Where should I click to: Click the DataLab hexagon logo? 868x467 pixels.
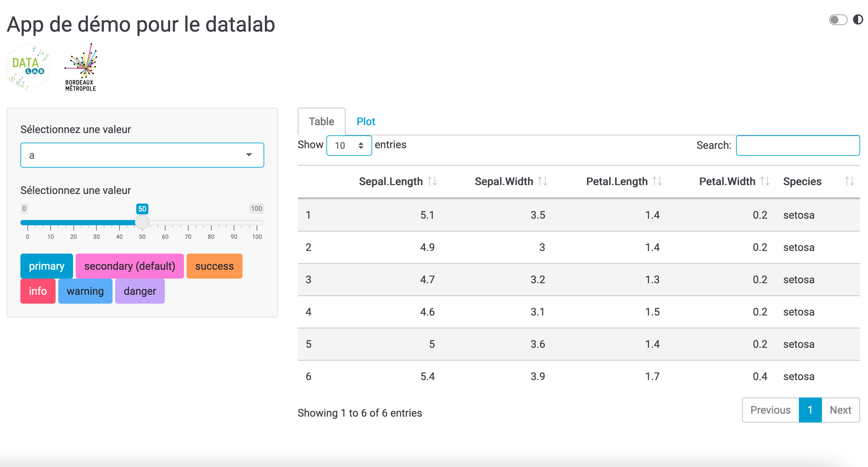(x=28, y=67)
